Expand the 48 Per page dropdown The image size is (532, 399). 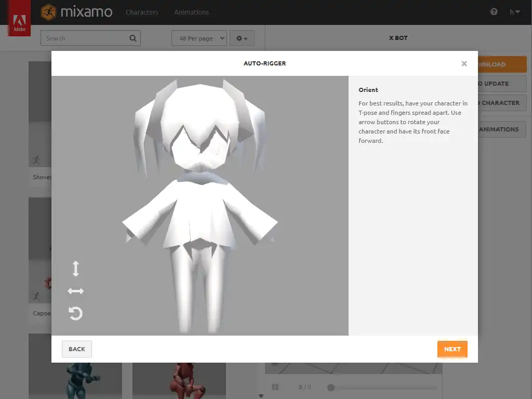point(199,38)
